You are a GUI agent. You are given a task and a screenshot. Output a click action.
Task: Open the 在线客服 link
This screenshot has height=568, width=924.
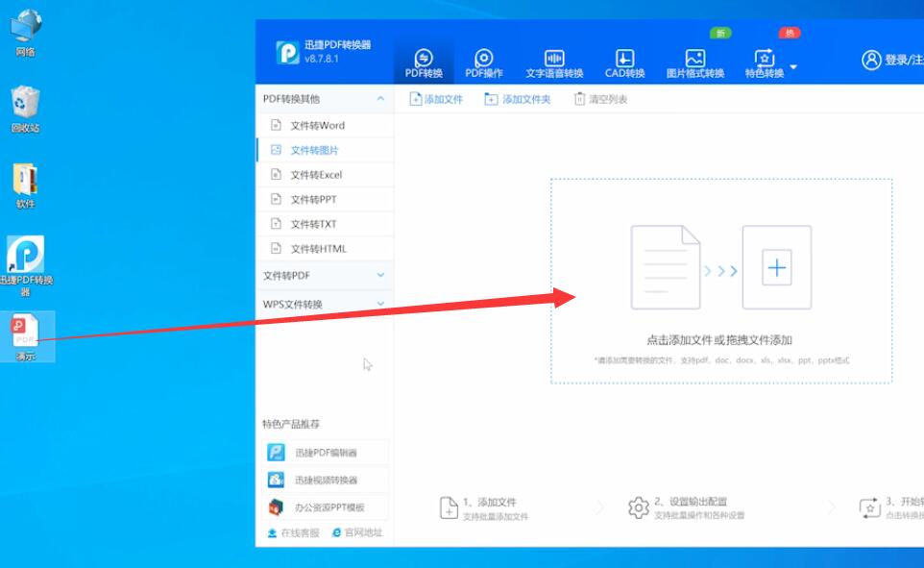[x=294, y=532]
